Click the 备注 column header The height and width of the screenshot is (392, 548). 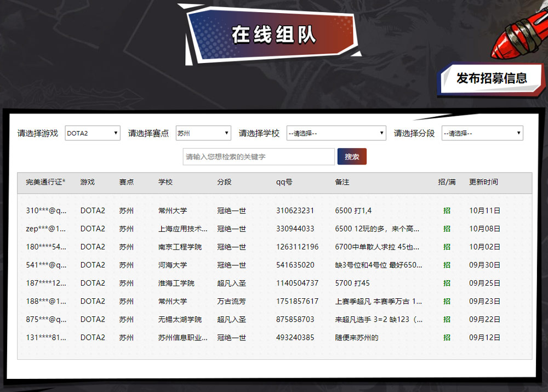point(341,182)
